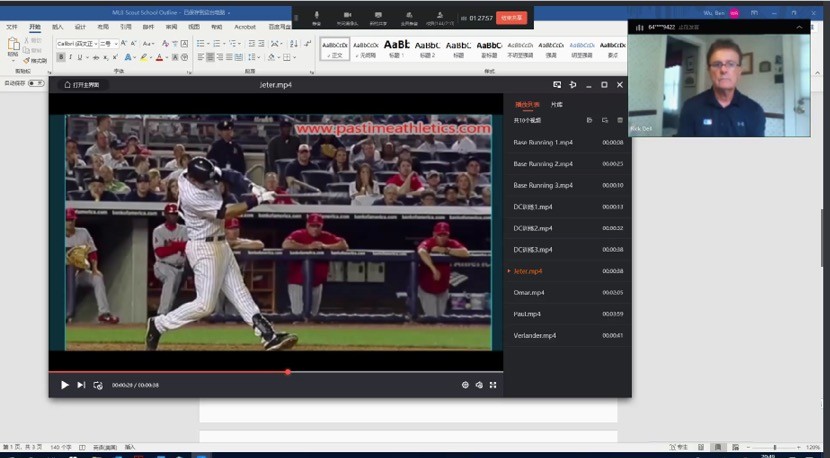This screenshot has width=830, height=458.
Task: Toggle Italic formatting in Word ribbon
Action: click(x=70, y=57)
